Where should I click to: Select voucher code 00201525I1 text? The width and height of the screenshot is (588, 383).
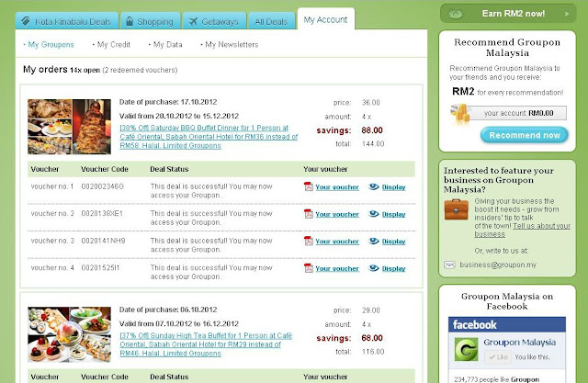pos(100,267)
